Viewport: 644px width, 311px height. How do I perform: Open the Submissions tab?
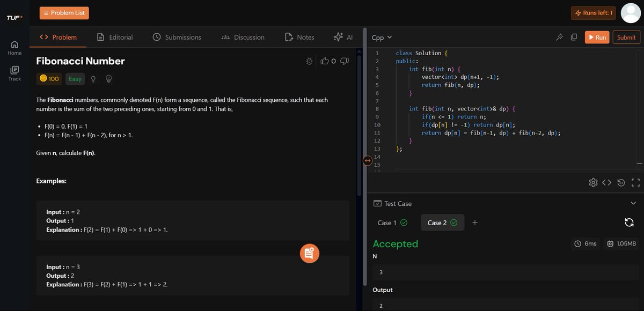click(177, 37)
